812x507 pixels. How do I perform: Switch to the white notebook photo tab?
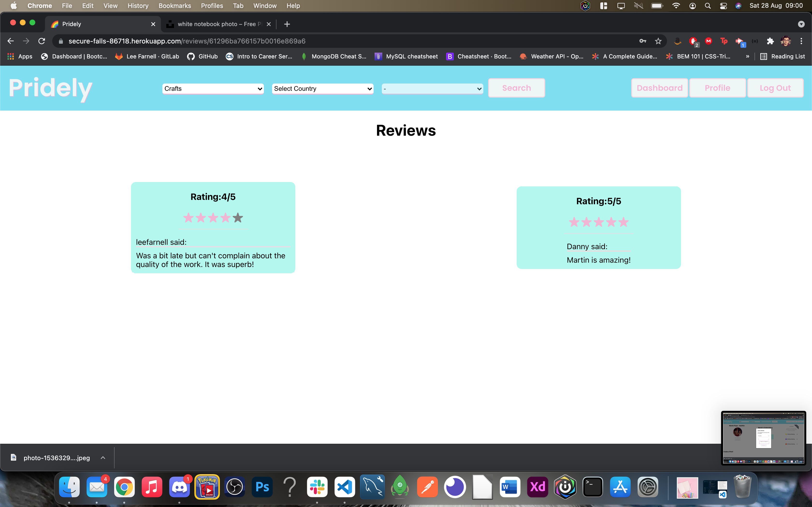[x=217, y=24]
